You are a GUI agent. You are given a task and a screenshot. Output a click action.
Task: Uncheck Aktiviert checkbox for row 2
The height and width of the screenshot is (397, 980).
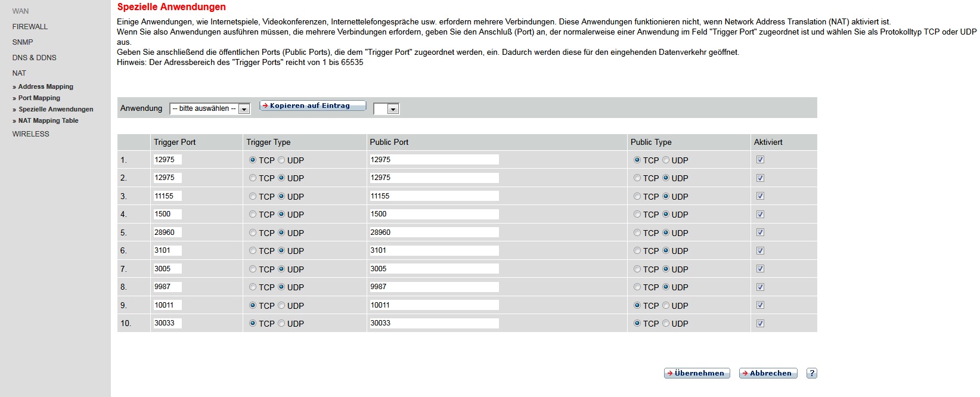coord(760,178)
